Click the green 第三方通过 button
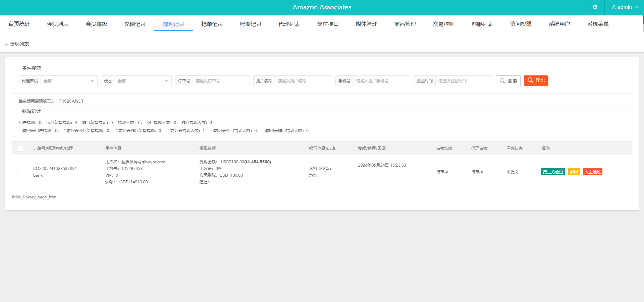 tap(553, 172)
